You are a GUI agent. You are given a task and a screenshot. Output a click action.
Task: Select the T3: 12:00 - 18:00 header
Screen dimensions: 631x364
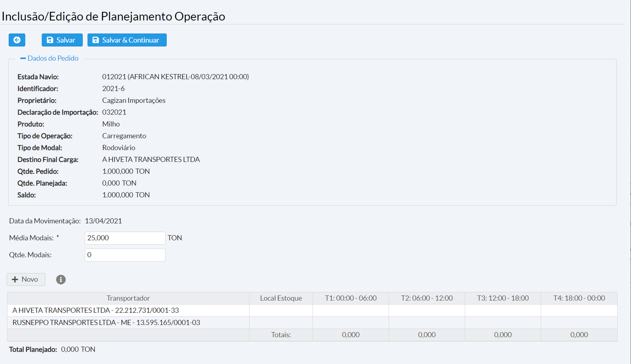[x=503, y=298]
